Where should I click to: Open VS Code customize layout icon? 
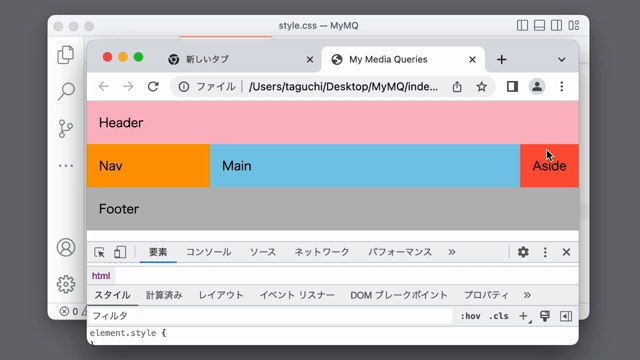[x=573, y=25]
